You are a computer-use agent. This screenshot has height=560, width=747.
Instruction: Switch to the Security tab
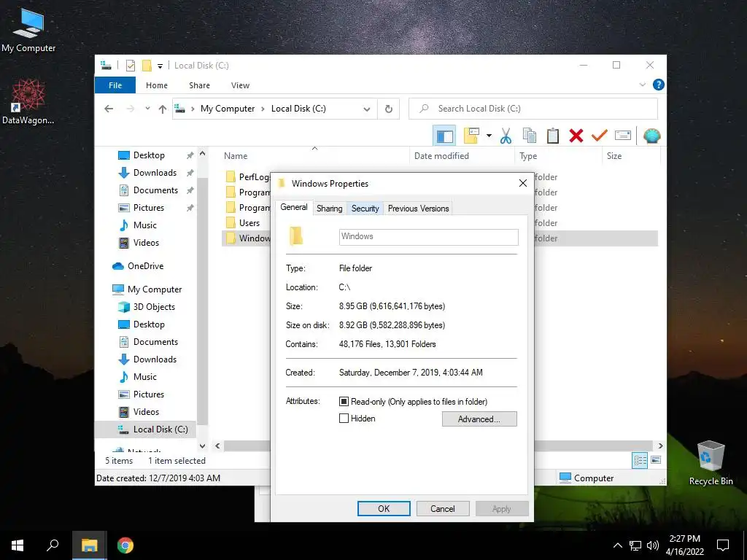coord(365,209)
